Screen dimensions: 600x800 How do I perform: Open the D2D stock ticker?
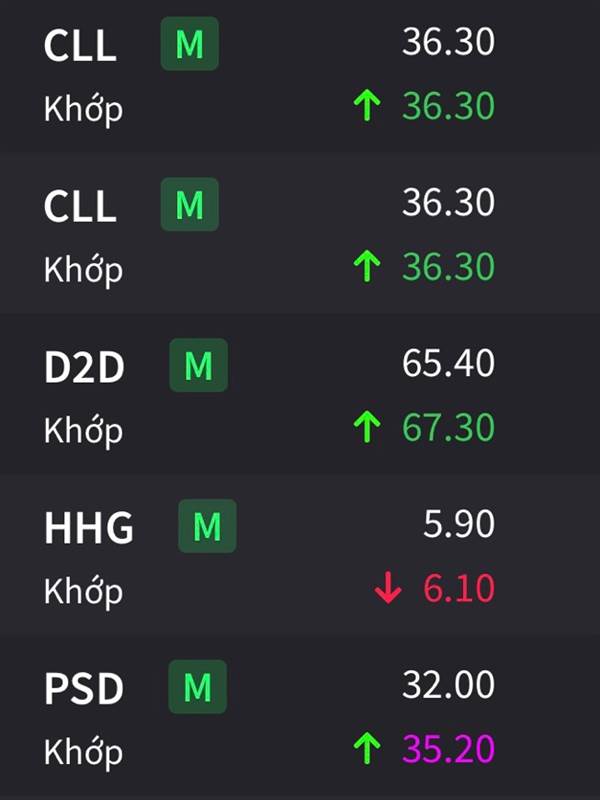tap(84, 367)
